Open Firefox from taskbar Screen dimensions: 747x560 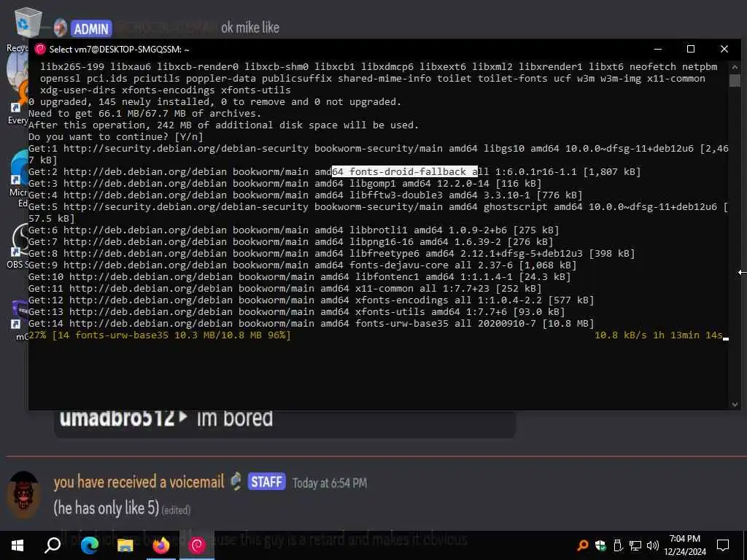point(161,545)
